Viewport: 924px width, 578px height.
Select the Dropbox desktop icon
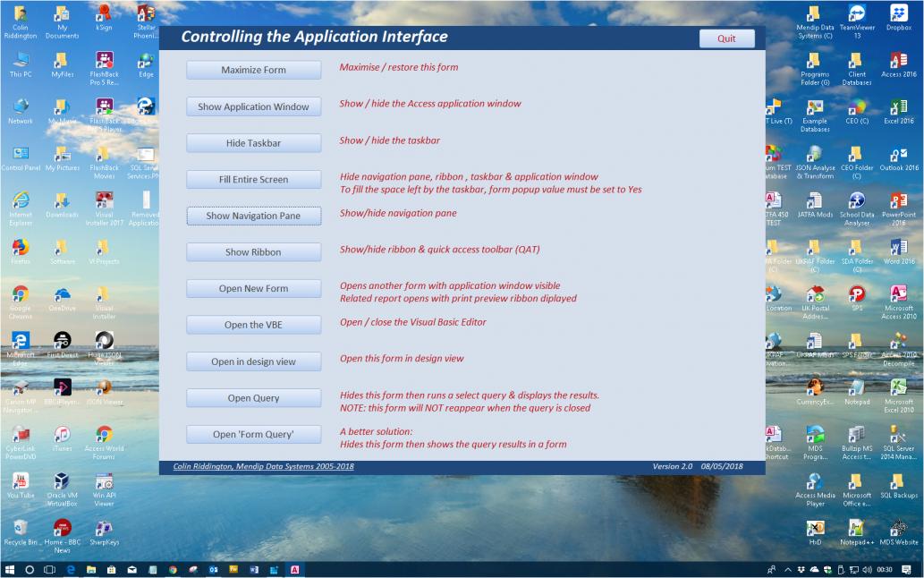click(899, 18)
